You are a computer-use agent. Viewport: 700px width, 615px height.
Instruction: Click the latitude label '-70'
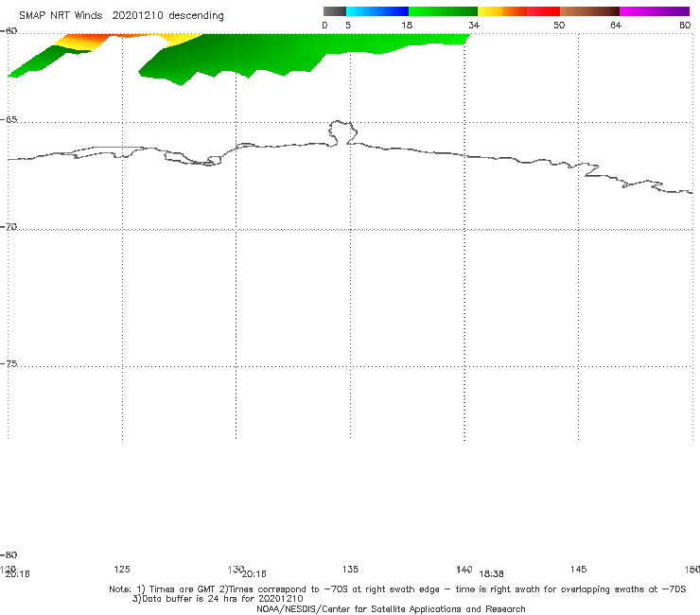[9, 227]
